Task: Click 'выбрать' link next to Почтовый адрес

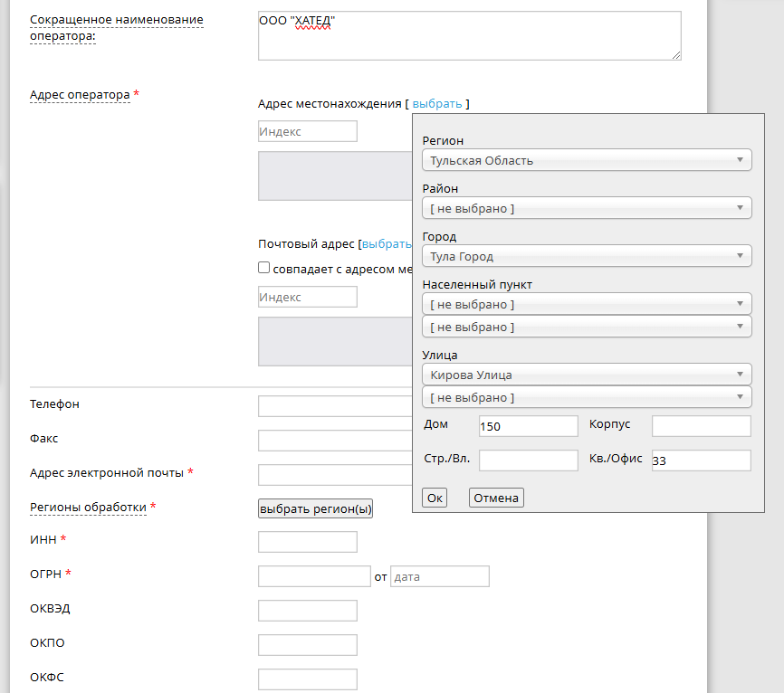Action: click(x=387, y=244)
